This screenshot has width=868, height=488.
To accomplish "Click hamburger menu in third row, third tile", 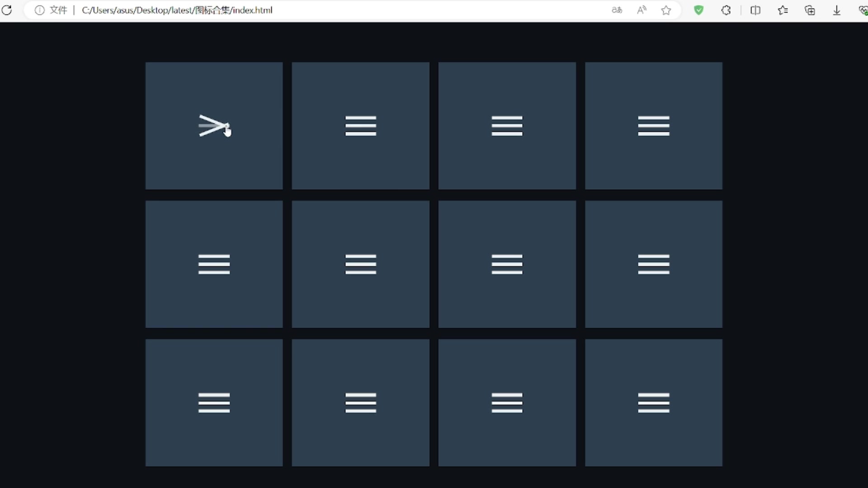I will [507, 403].
